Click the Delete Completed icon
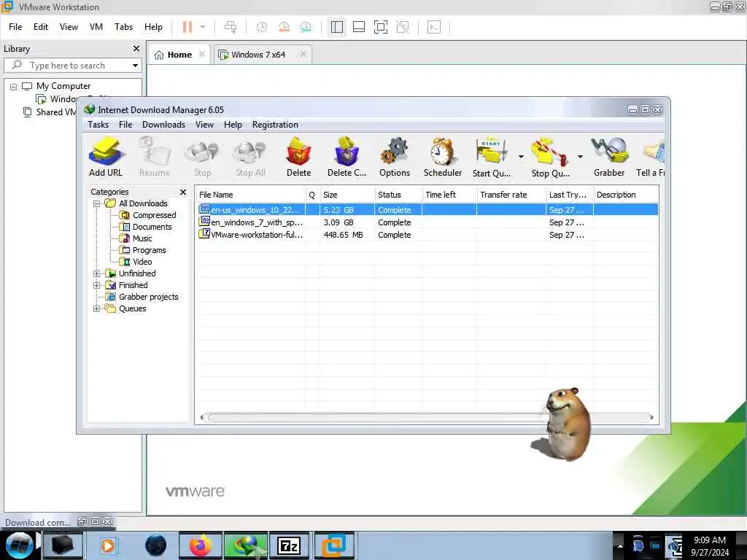This screenshot has height=560, width=747. (x=347, y=157)
